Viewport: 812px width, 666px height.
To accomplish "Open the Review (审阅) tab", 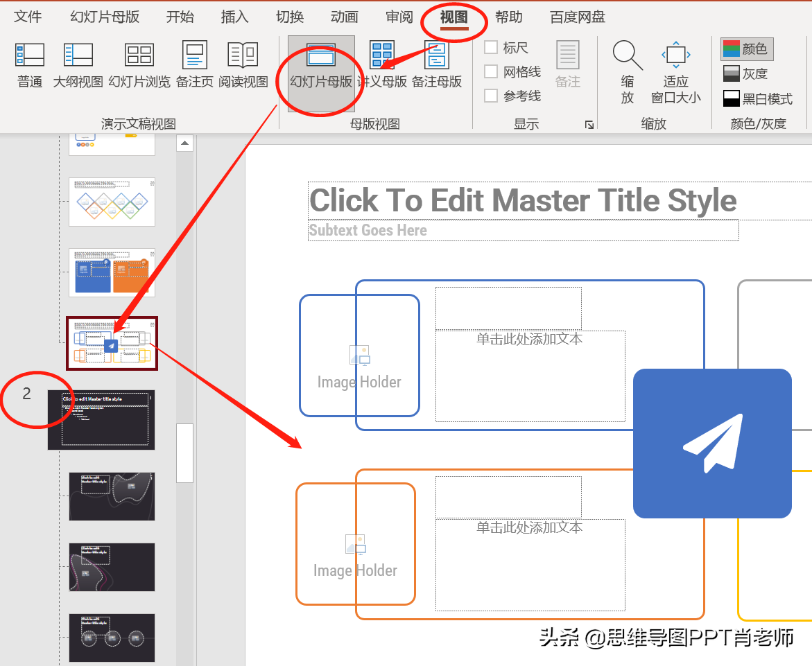I will point(399,17).
